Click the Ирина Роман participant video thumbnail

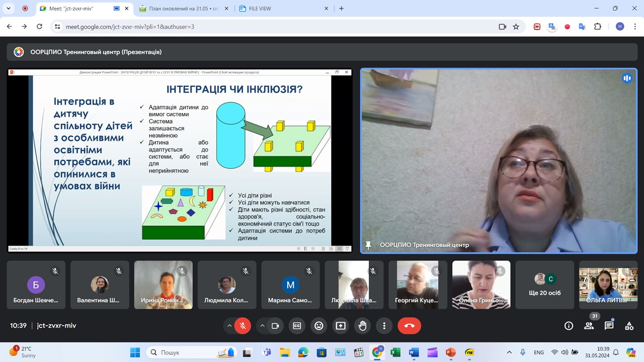pos(163,285)
